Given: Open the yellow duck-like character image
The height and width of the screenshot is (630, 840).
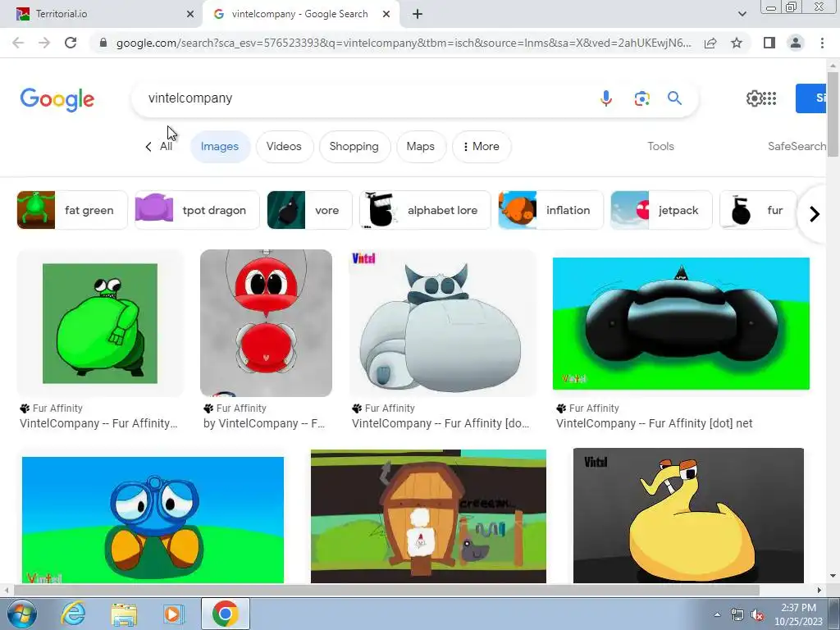Looking at the screenshot, I should (x=688, y=515).
